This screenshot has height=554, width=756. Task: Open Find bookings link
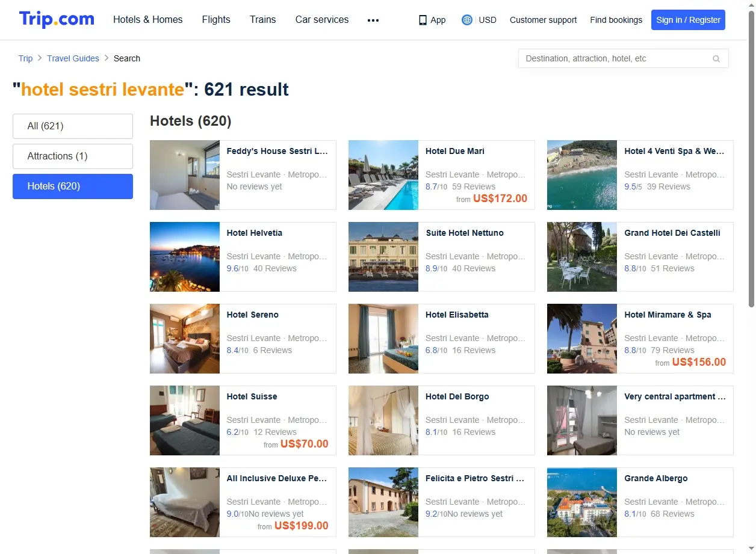coord(616,20)
